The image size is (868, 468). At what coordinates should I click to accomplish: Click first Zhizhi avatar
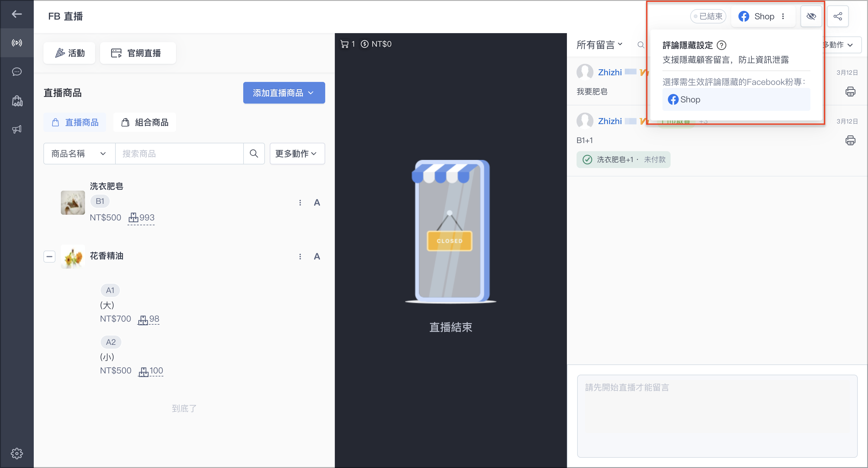(585, 72)
